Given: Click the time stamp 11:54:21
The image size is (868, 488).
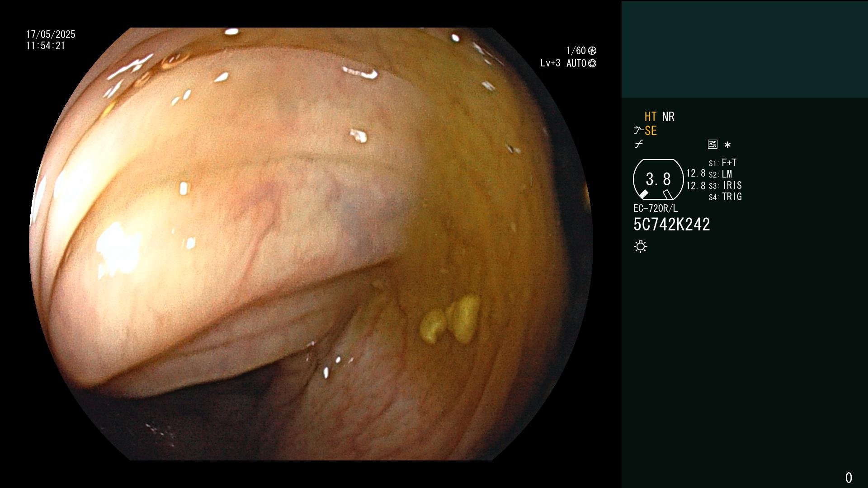Looking at the screenshot, I should (46, 46).
